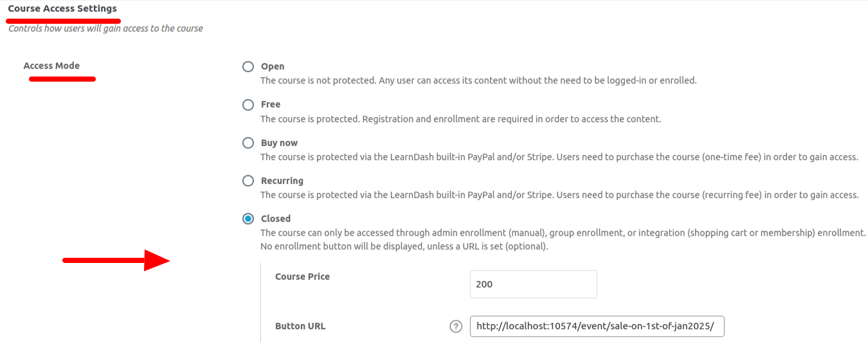
Task: Click the Closed mode description about admin enrollment
Action: (x=563, y=233)
